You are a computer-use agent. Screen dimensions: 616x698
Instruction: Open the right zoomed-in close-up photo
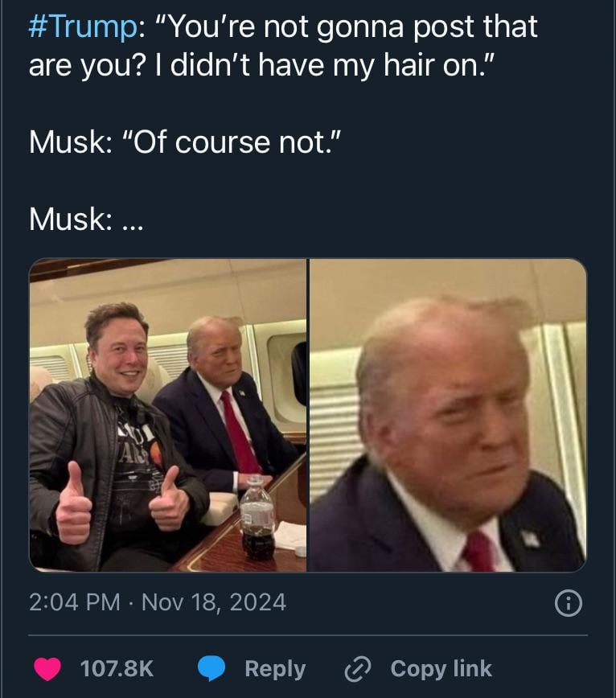pos(448,415)
